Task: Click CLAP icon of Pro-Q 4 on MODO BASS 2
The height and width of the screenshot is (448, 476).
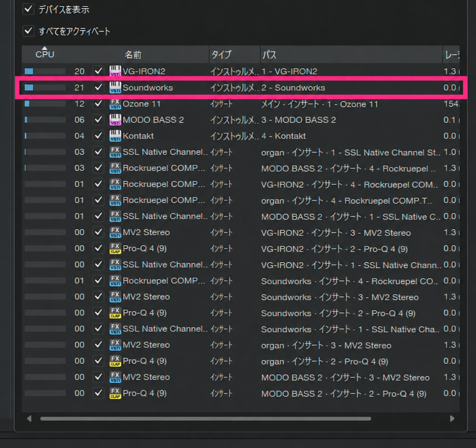Action: [115, 393]
